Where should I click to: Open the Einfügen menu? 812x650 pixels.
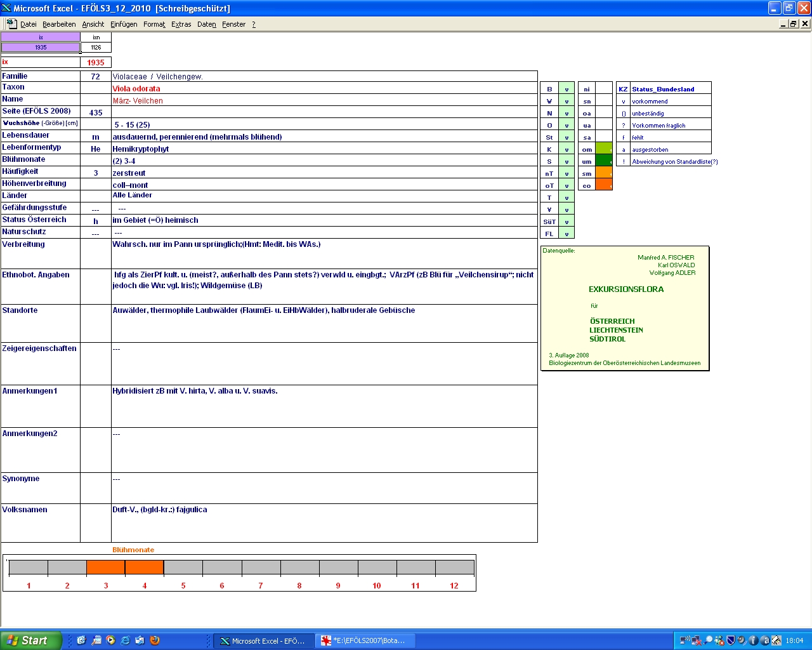point(124,24)
